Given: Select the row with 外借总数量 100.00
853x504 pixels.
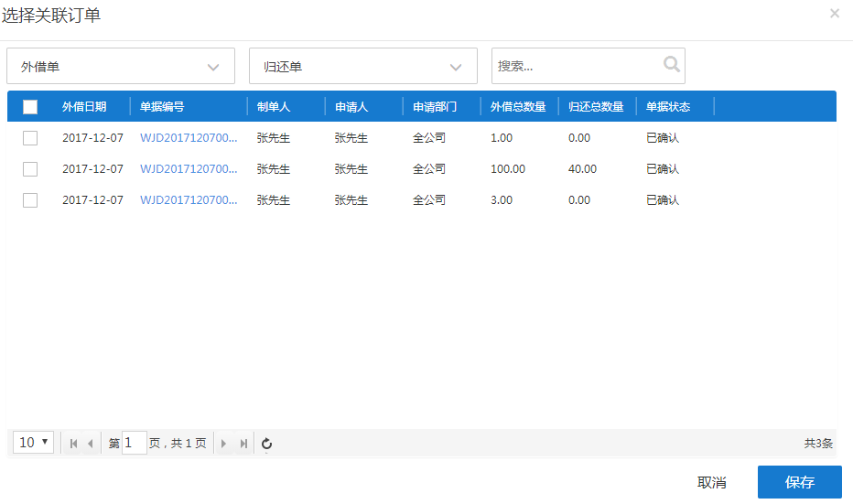Looking at the screenshot, I should coord(30,169).
